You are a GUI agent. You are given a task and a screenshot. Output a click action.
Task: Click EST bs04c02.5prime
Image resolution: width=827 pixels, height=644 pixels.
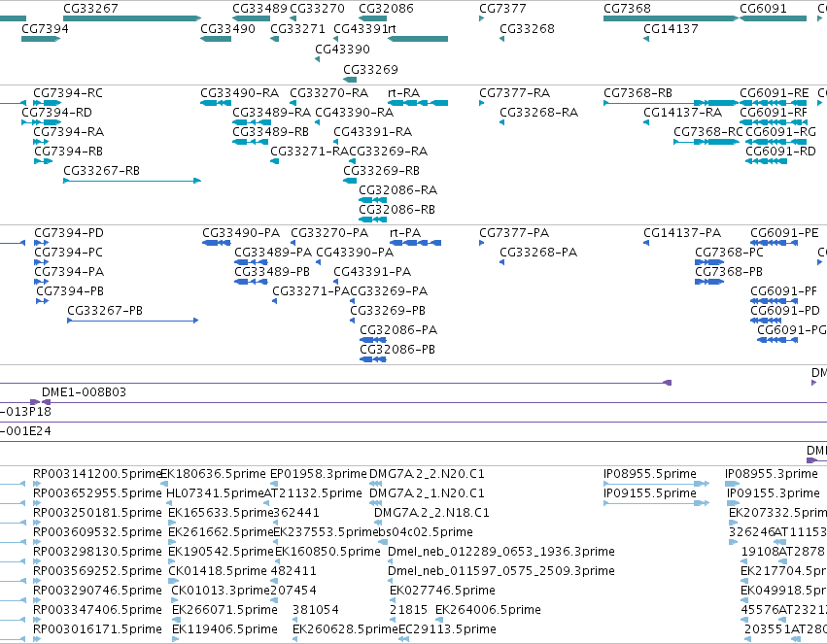pyautogui.click(x=426, y=531)
